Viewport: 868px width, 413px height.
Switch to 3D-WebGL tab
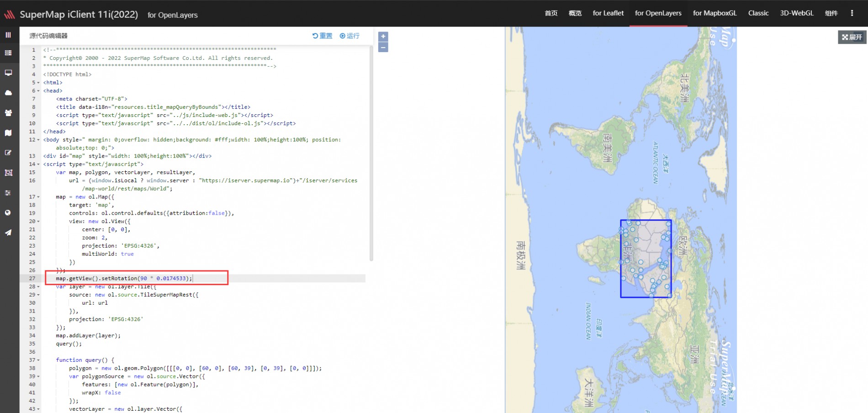(797, 13)
